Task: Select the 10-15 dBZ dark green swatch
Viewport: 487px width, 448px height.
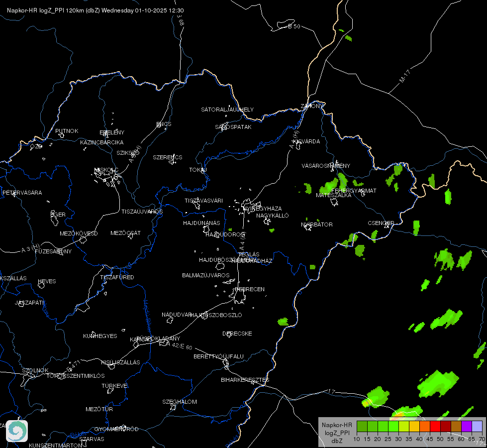Action: coord(362,426)
